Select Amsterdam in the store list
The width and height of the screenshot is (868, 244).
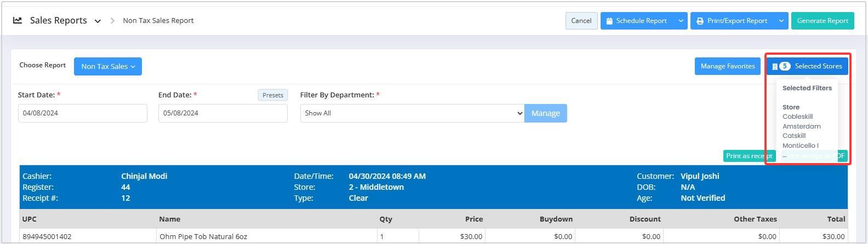click(801, 126)
